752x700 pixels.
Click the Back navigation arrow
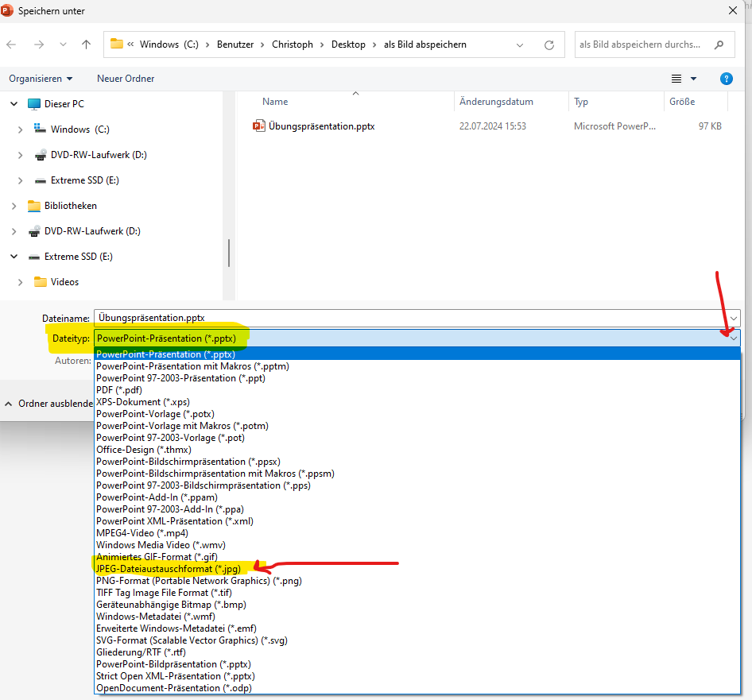11,45
